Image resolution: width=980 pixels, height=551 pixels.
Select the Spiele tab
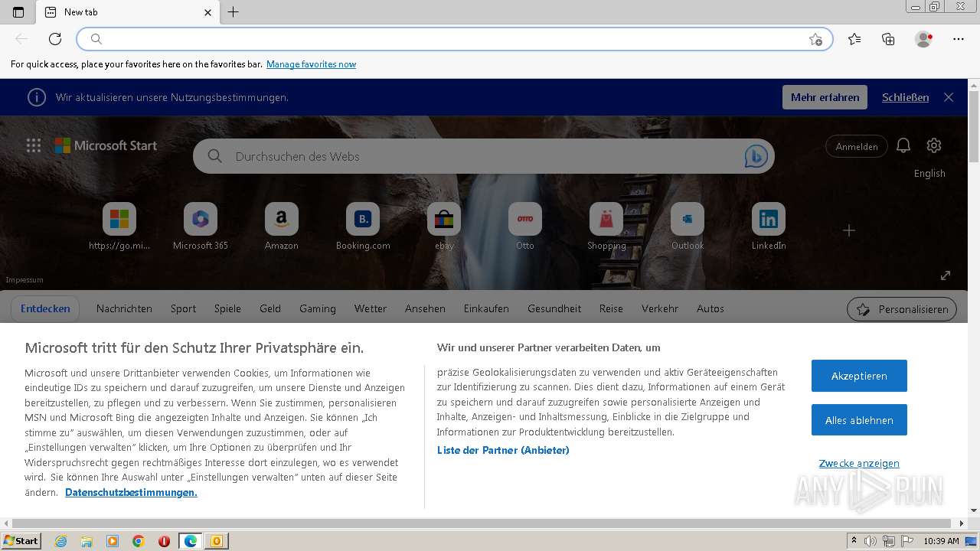[x=227, y=308]
